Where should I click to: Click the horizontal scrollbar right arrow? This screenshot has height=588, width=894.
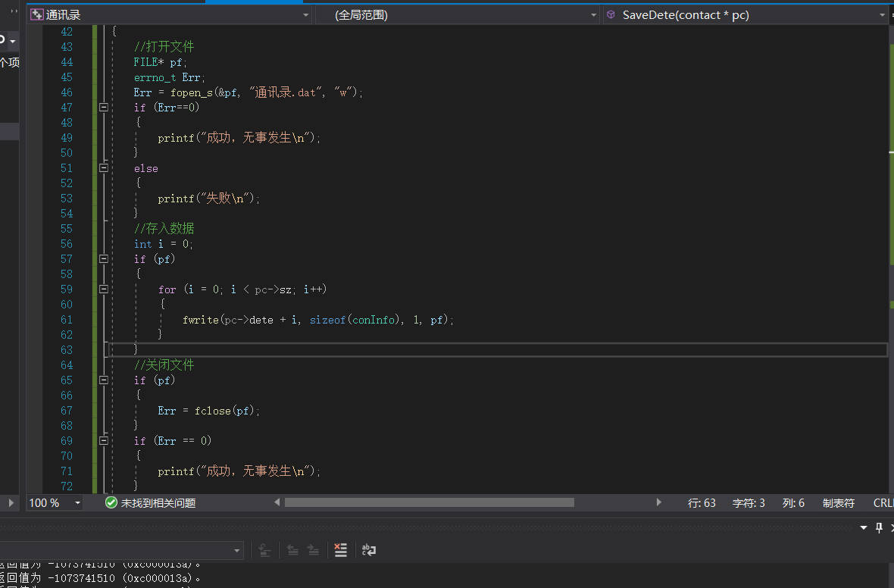pyautogui.click(x=658, y=502)
